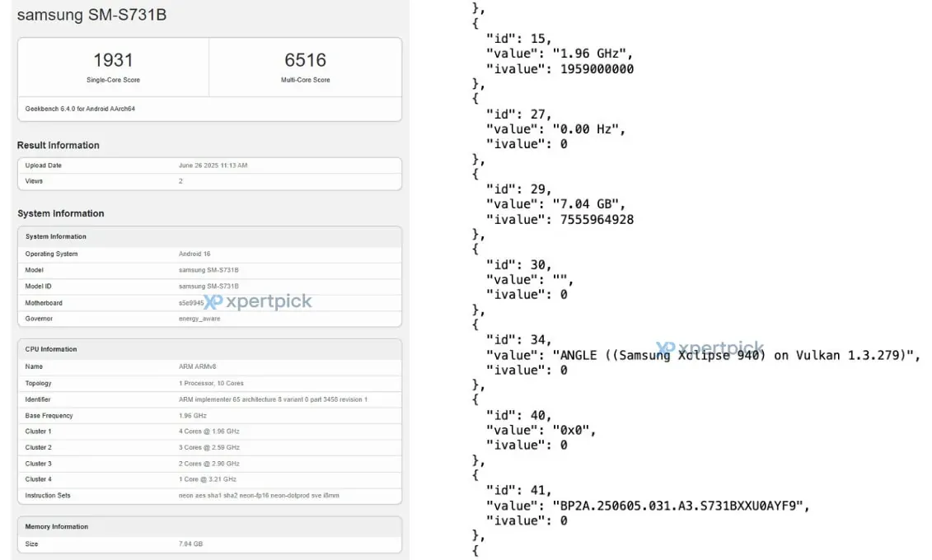Click the JSON line "id": 41
The image size is (932, 560).
(519, 490)
